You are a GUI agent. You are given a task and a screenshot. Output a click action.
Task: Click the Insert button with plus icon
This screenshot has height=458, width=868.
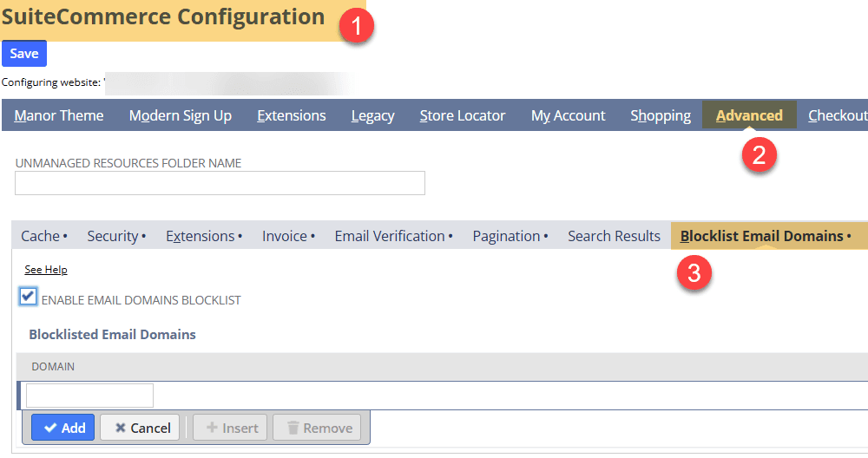point(230,428)
